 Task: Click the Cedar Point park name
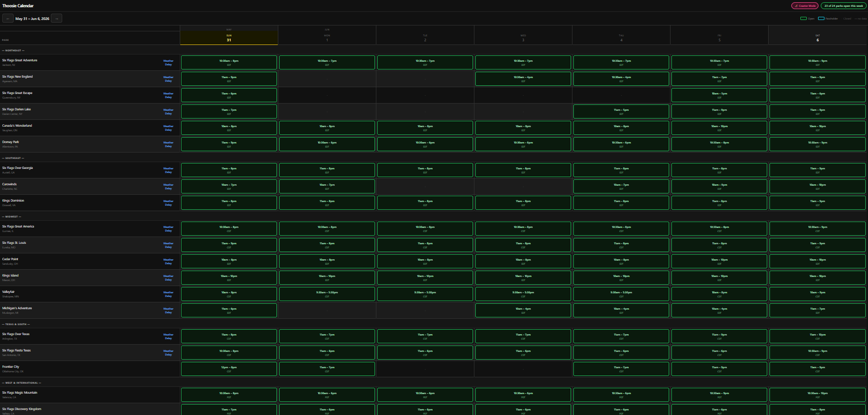(10, 259)
